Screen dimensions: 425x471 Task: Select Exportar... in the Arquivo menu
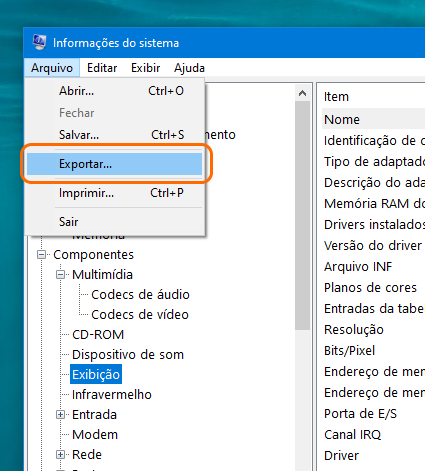114,164
